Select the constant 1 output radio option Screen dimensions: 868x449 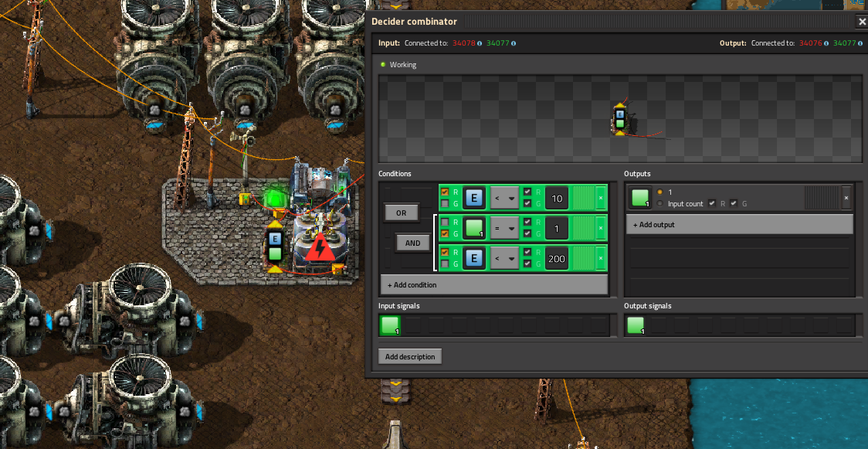pyautogui.click(x=659, y=192)
